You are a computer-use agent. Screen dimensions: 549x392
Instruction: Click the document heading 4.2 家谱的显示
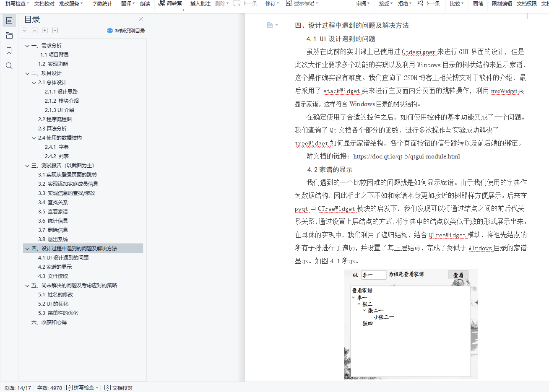coord(330,169)
